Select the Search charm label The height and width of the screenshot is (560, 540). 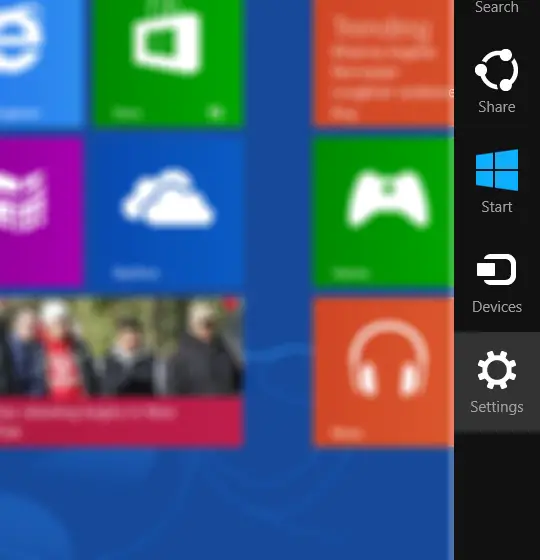[x=497, y=7]
